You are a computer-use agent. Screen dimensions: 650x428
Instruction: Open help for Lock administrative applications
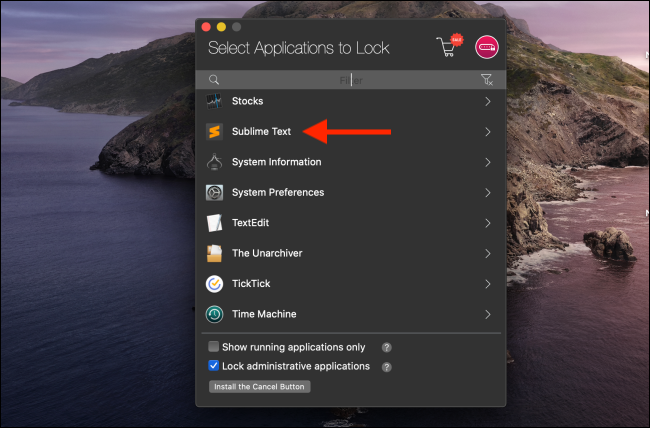pos(386,367)
